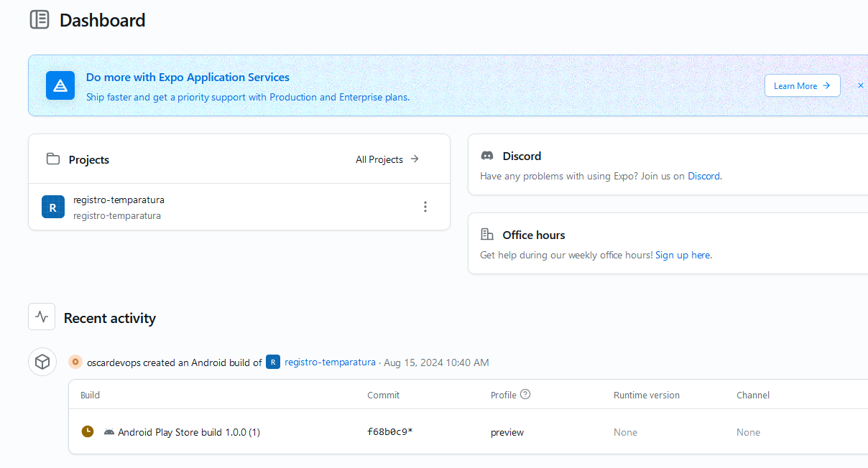Click the Discord logo icon
Viewport: 868px width, 468px height.
pos(487,156)
